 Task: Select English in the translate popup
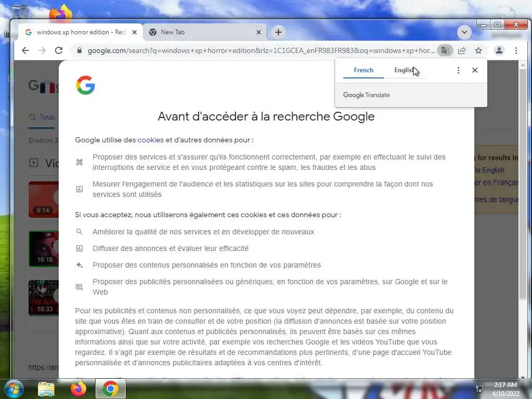coord(405,70)
